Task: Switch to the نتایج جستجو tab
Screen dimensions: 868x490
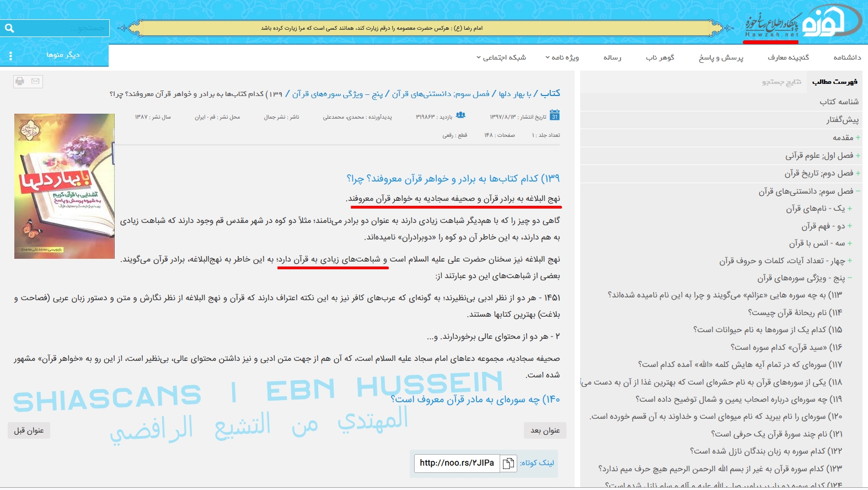Action: [x=781, y=82]
